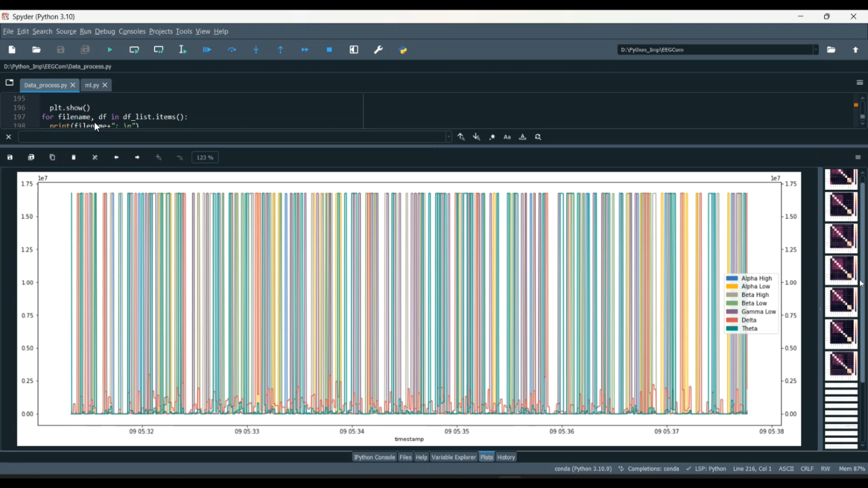The image size is (868, 488).
Task: Remove the current plot with trash icon
Action: (74, 157)
